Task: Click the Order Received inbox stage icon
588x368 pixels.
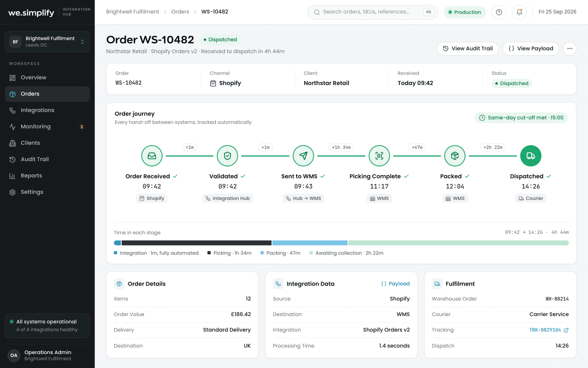Action: (x=152, y=156)
